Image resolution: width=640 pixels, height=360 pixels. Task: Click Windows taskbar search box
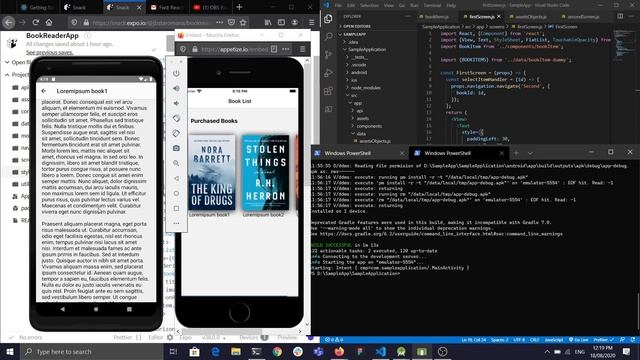click(92, 351)
